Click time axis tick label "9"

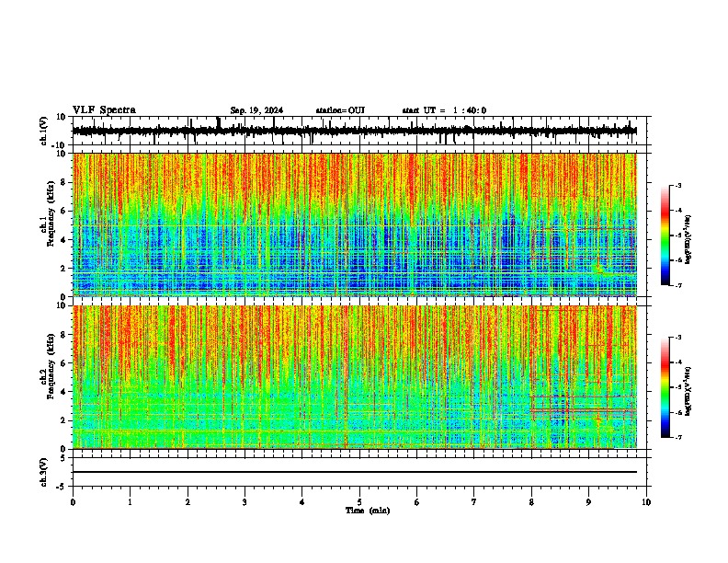point(588,502)
